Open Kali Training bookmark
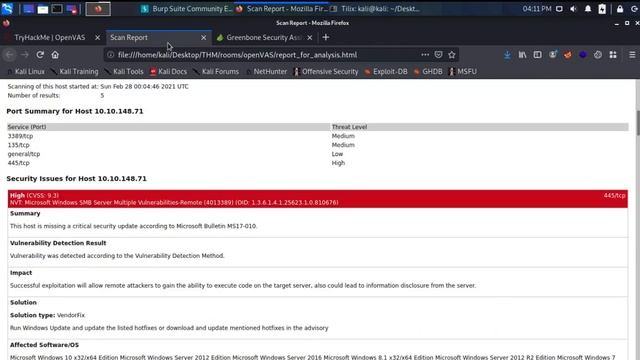Screen dimensions: 640x360 tap(74, 71)
